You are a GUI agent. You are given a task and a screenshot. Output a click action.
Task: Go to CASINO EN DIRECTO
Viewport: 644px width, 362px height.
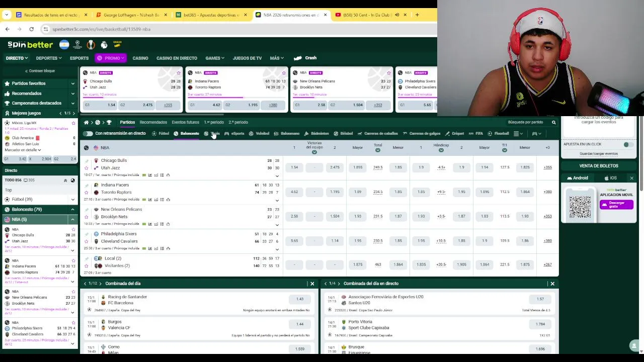pyautogui.click(x=177, y=58)
